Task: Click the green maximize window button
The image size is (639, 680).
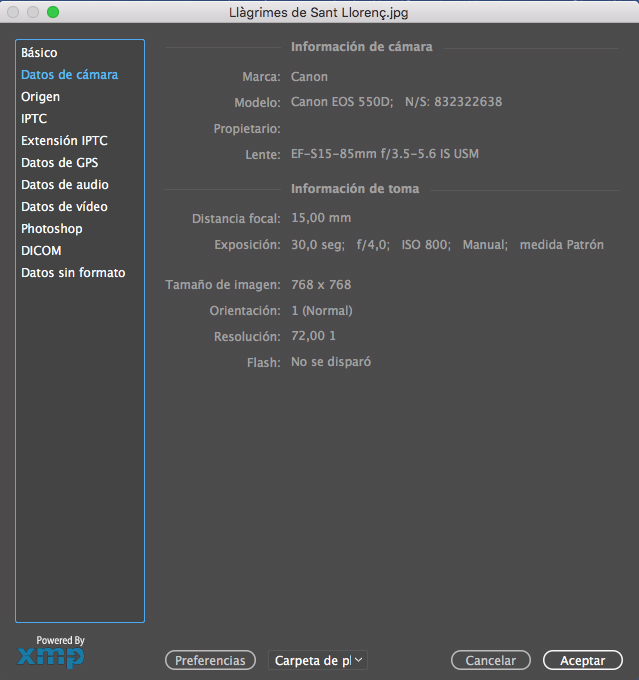Action: pyautogui.click(x=53, y=12)
